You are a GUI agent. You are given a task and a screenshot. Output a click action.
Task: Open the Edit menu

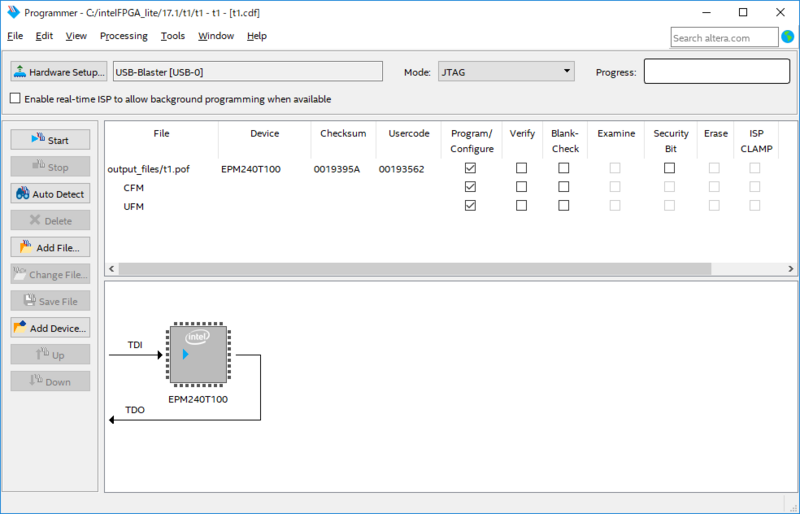[x=44, y=36]
